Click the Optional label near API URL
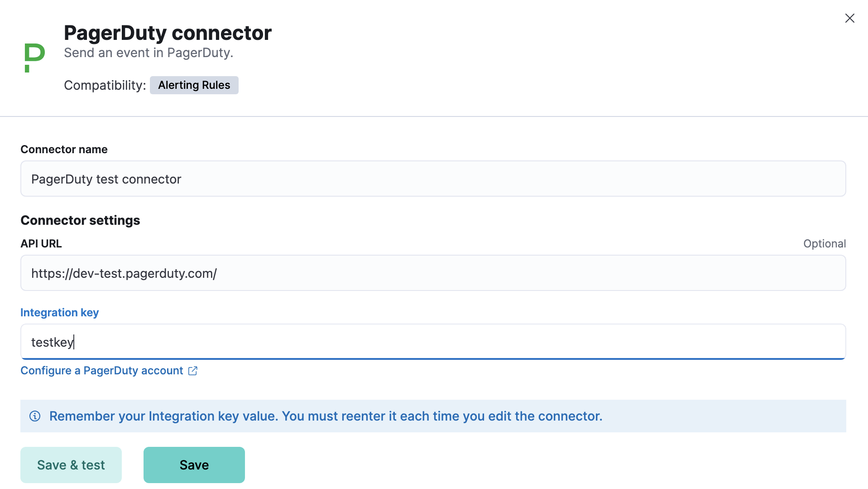The width and height of the screenshot is (868, 489). coord(824,243)
